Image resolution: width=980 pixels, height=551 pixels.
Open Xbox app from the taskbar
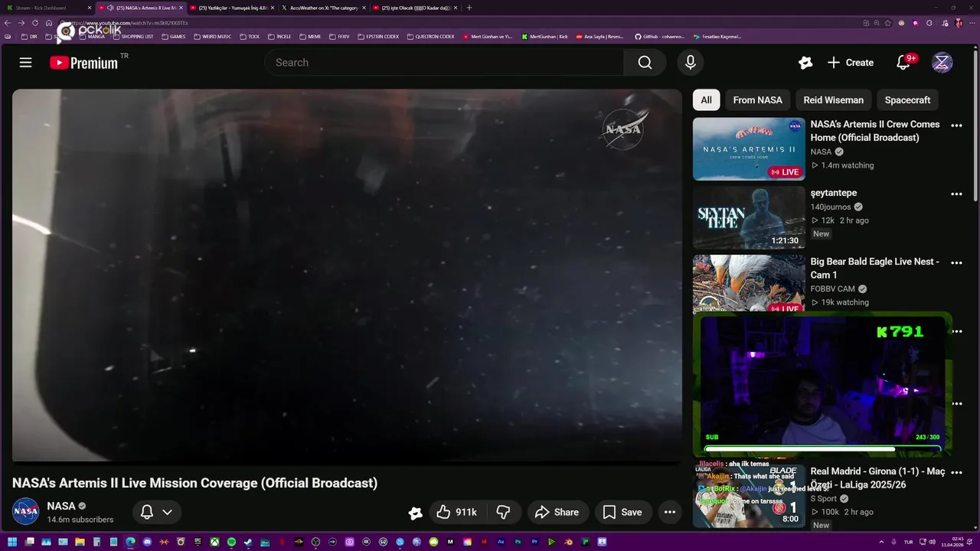click(215, 542)
